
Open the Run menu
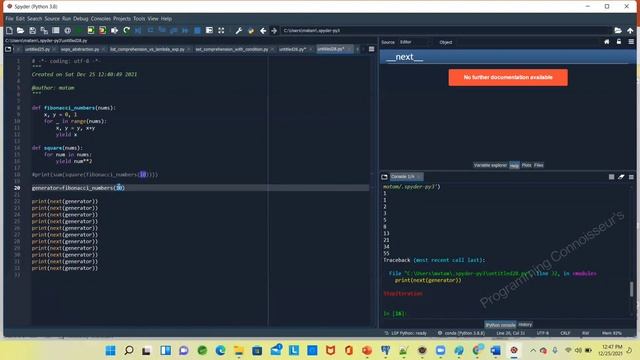[x=67, y=19]
